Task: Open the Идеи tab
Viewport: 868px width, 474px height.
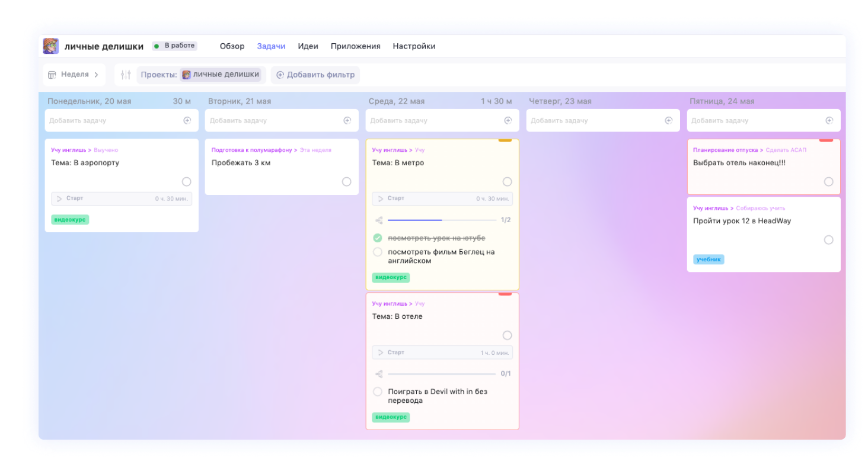Action: (x=308, y=46)
